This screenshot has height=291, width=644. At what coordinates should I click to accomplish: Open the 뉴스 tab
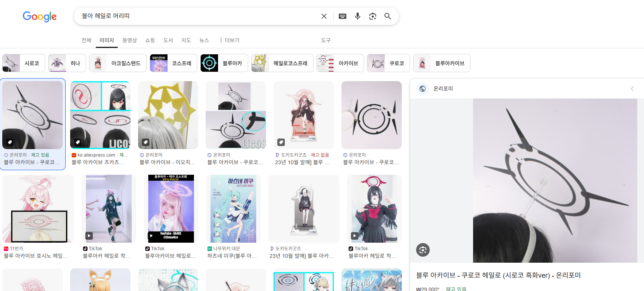pyautogui.click(x=204, y=40)
